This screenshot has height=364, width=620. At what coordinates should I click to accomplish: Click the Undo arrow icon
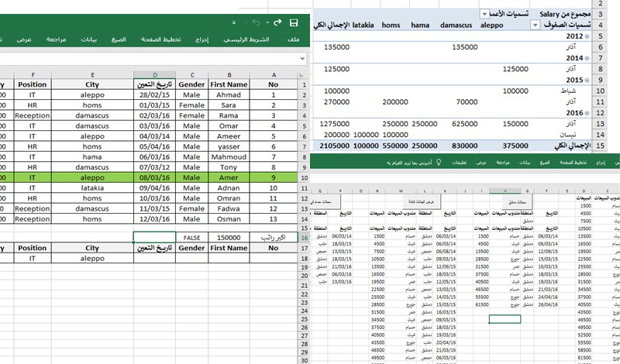click(x=256, y=22)
